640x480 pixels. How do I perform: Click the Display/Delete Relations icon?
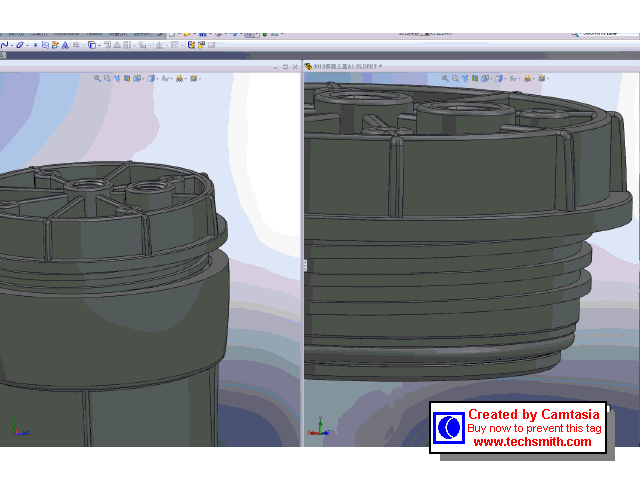[159, 45]
